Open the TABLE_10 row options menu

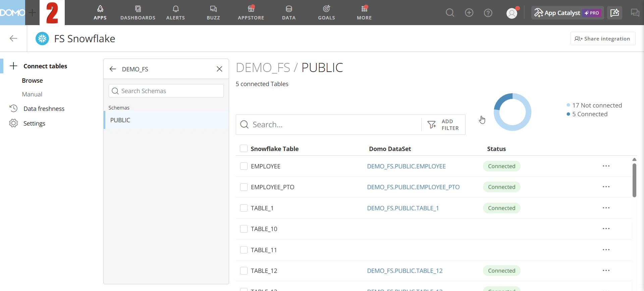tap(606, 229)
